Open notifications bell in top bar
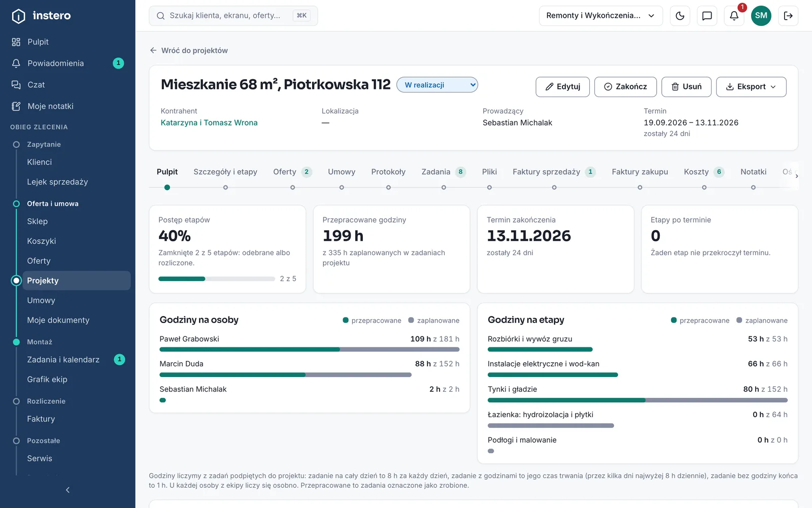The height and width of the screenshot is (508, 812). (734, 16)
